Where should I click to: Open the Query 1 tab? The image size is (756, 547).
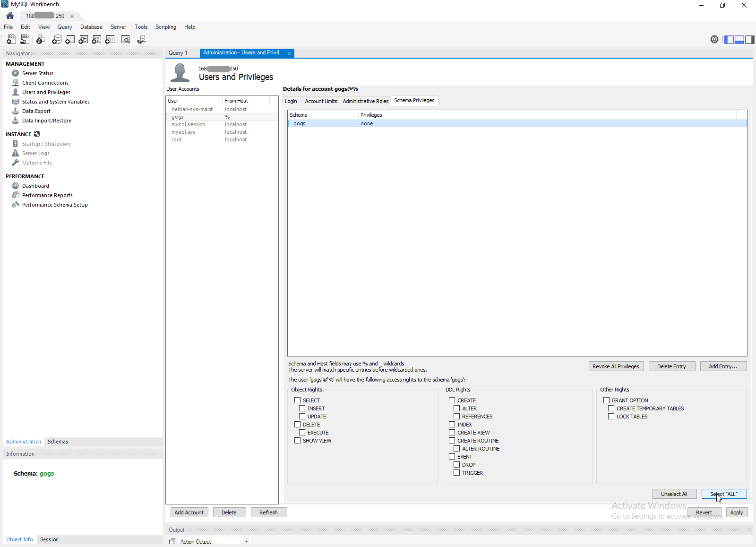[x=178, y=53]
